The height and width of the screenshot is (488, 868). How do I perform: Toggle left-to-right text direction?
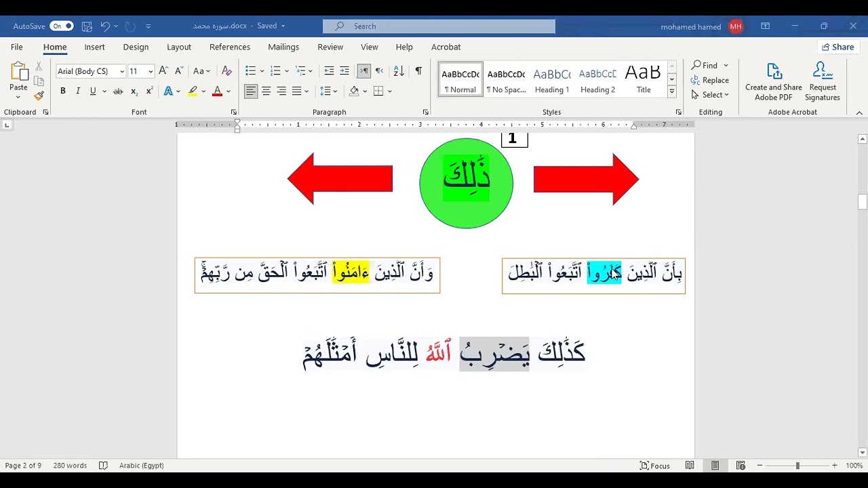click(x=364, y=71)
